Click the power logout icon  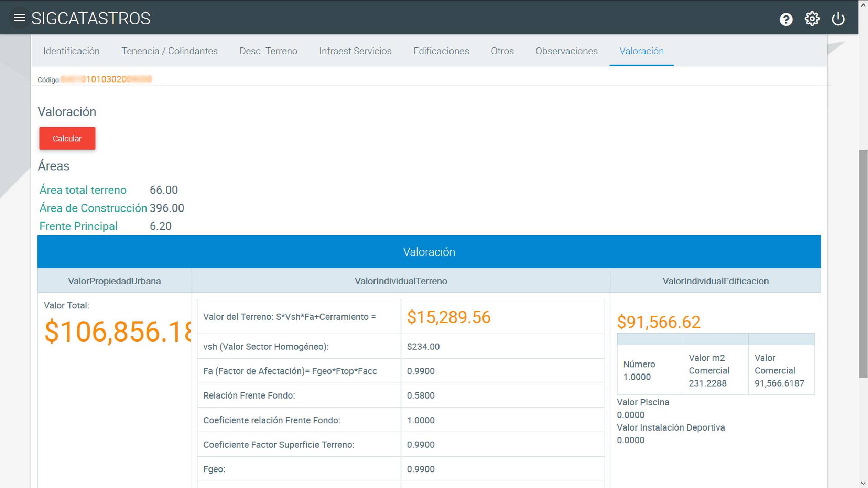(838, 19)
